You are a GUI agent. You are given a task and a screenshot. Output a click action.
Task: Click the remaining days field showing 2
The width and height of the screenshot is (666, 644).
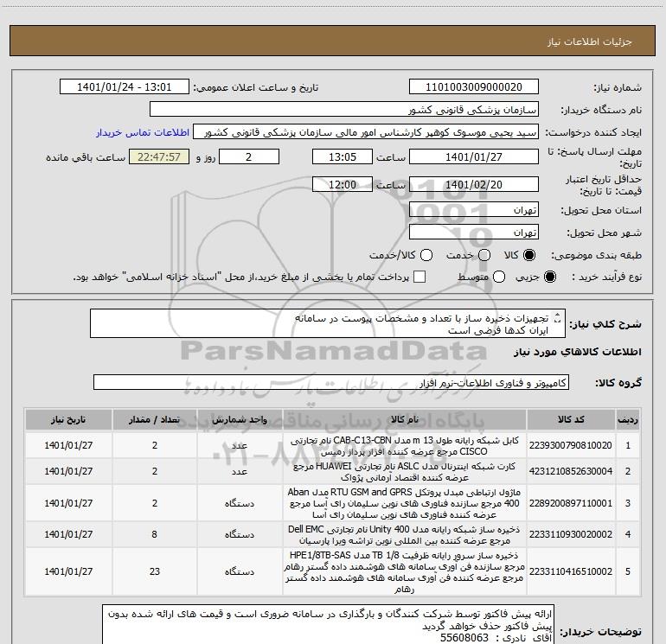pyautogui.click(x=249, y=156)
